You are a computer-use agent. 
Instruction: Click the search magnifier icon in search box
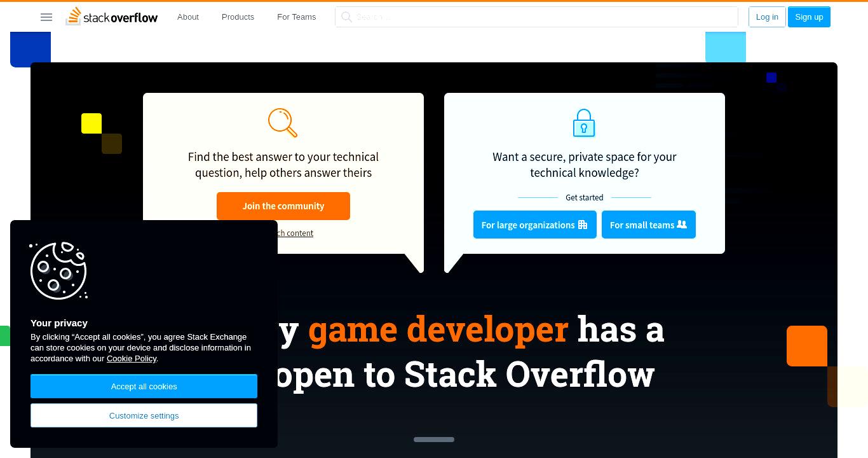point(346,17)
